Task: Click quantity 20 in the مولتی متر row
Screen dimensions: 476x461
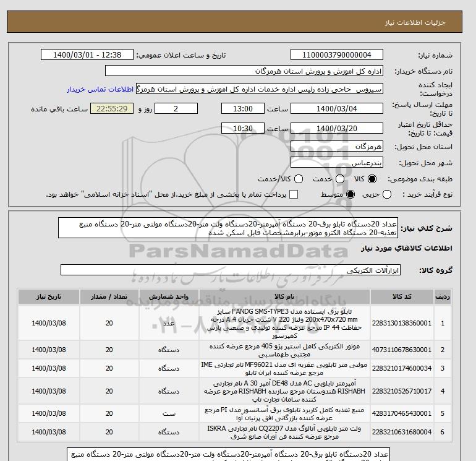Action: (109, 368)
